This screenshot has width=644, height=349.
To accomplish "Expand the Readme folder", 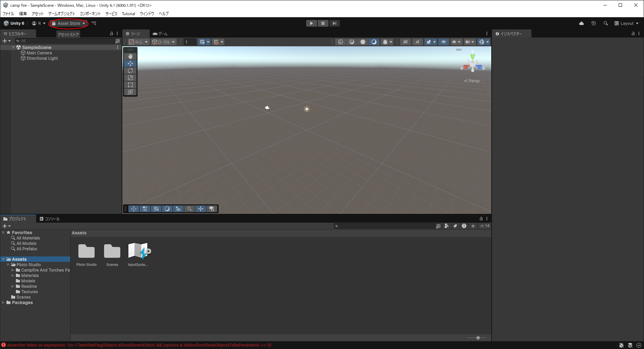I will point(13,286).
